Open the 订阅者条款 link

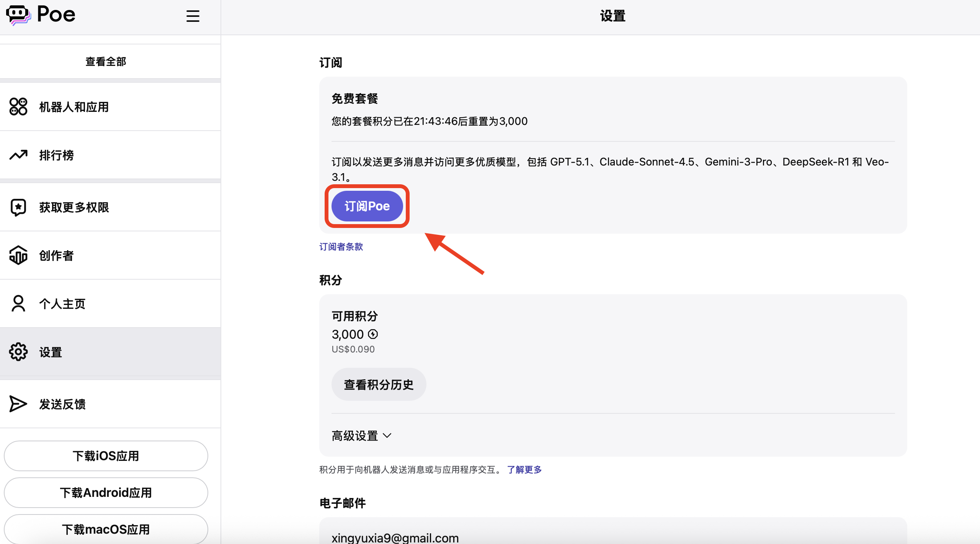(x=341, y=247)
